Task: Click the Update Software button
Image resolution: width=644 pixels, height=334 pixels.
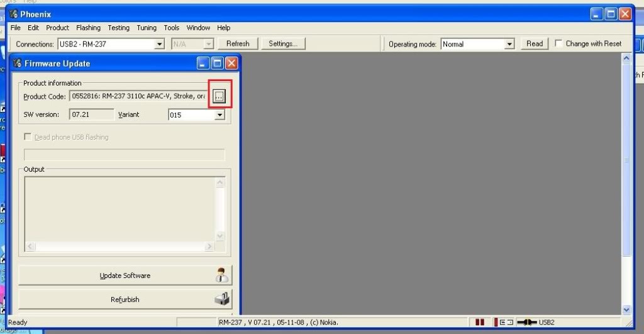Action: click(125, 276)
